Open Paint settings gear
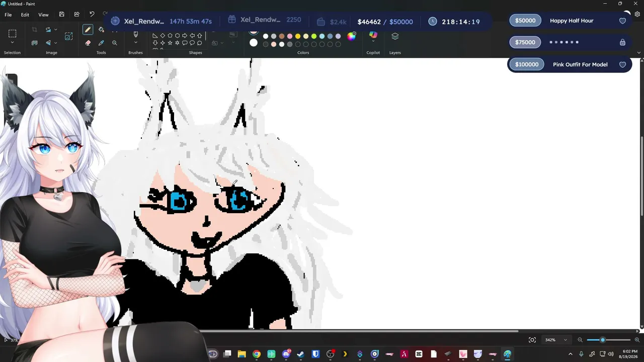Image resolution: width=644 pixels, height=362 pixels. pyautogui.click(x=637, y=15)
